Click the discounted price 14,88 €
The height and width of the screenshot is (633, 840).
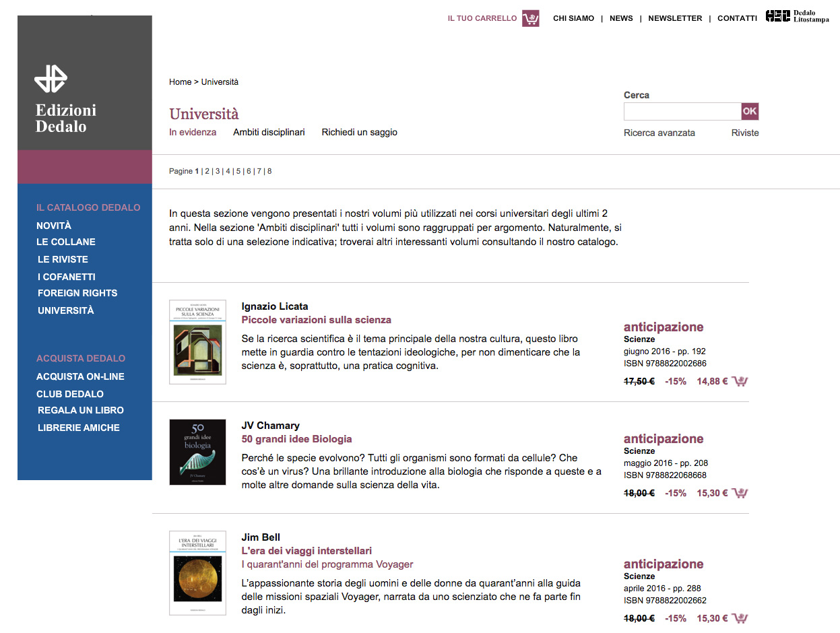tap(713, 381)
